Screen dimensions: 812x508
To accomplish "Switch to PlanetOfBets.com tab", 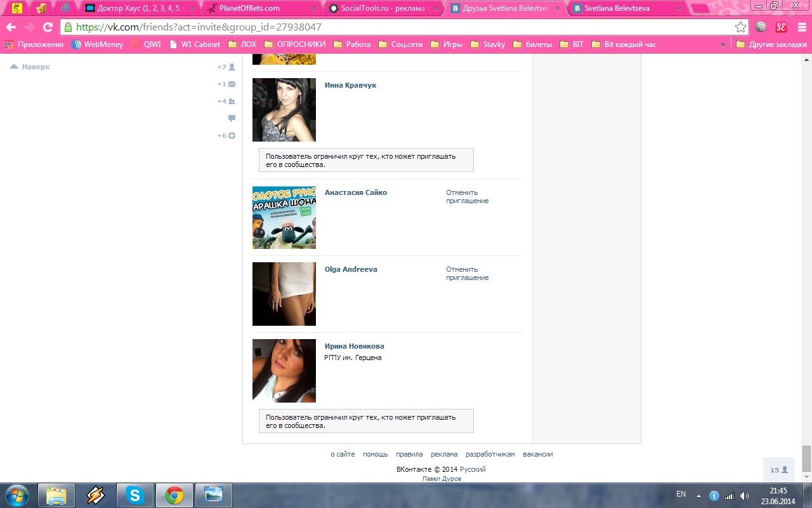I will click(263, 9).
